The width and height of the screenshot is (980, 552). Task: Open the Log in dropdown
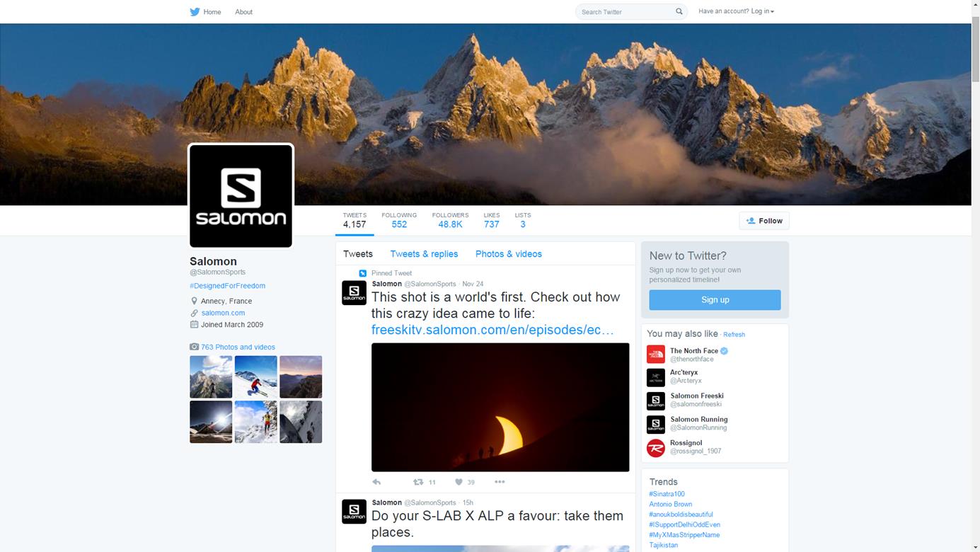pos(763,11)
